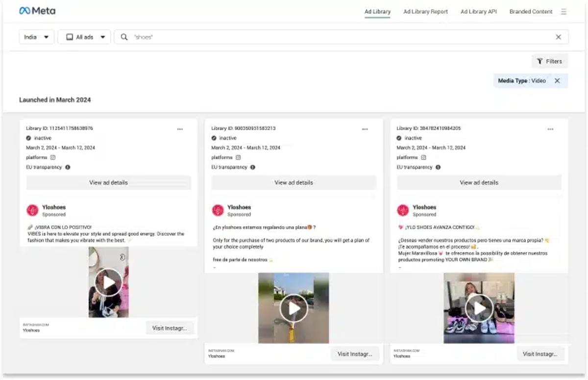Click the Meta logo
This screenshot has height=380, width=588.
point(37,10)
